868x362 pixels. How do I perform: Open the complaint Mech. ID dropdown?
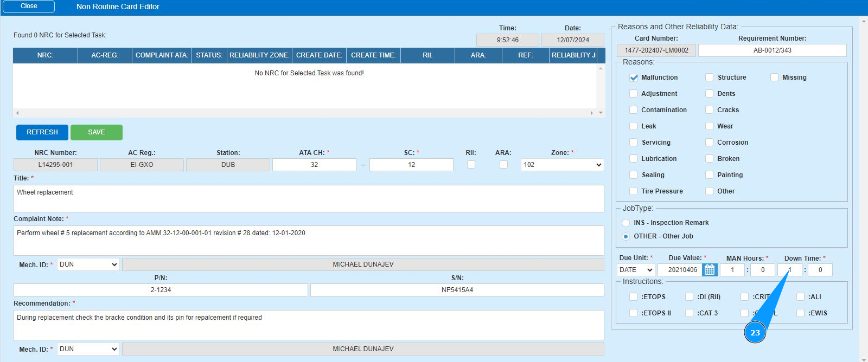(88, 264)
